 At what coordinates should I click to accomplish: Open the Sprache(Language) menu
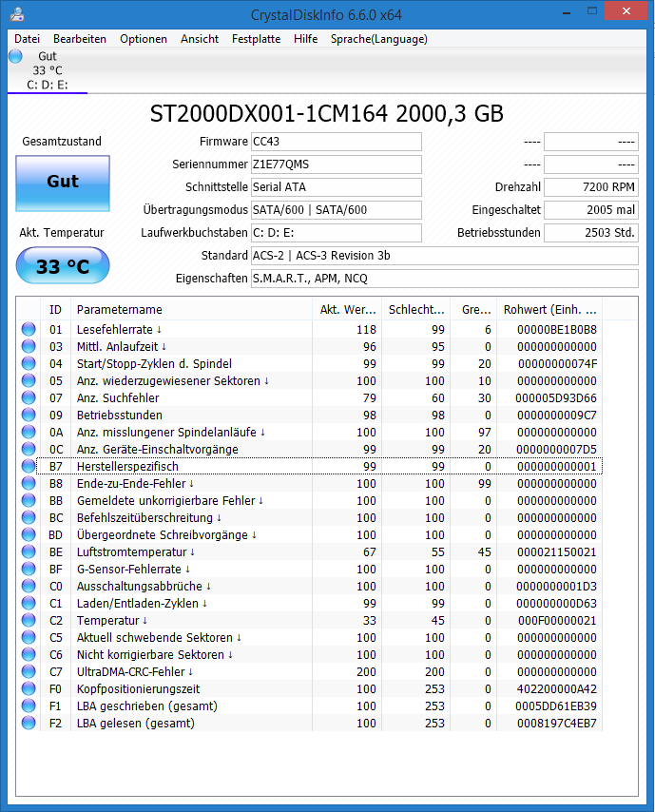(x=379, y=39)
